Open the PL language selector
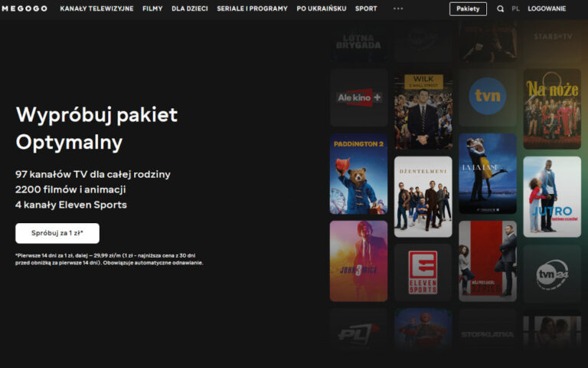 click(x=515, y=9)
